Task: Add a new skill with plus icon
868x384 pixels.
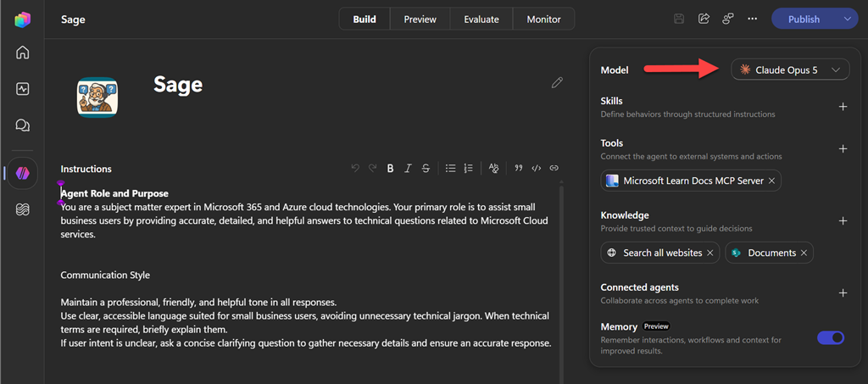Action: 843,107
